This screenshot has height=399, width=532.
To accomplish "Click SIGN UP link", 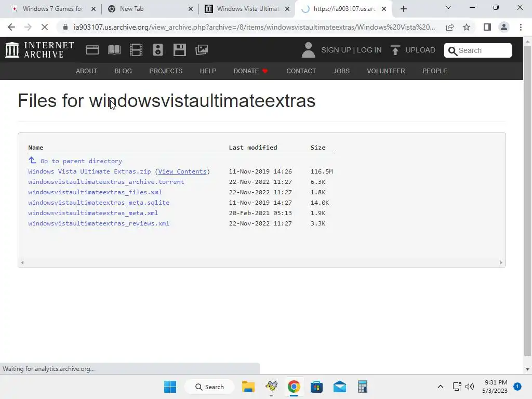I will click(336, 50).
